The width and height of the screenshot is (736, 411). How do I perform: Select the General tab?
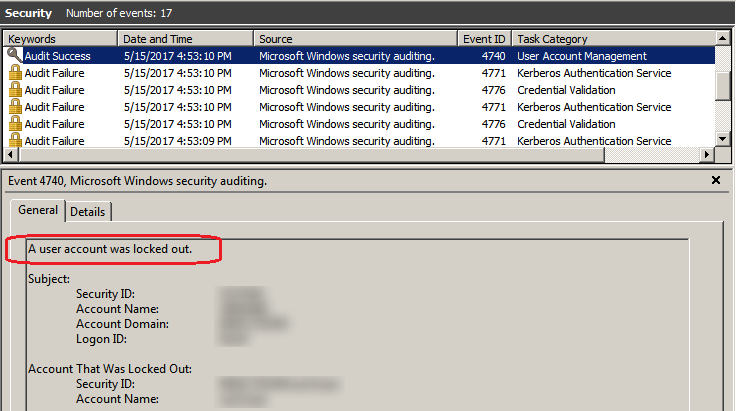(38, 211)
